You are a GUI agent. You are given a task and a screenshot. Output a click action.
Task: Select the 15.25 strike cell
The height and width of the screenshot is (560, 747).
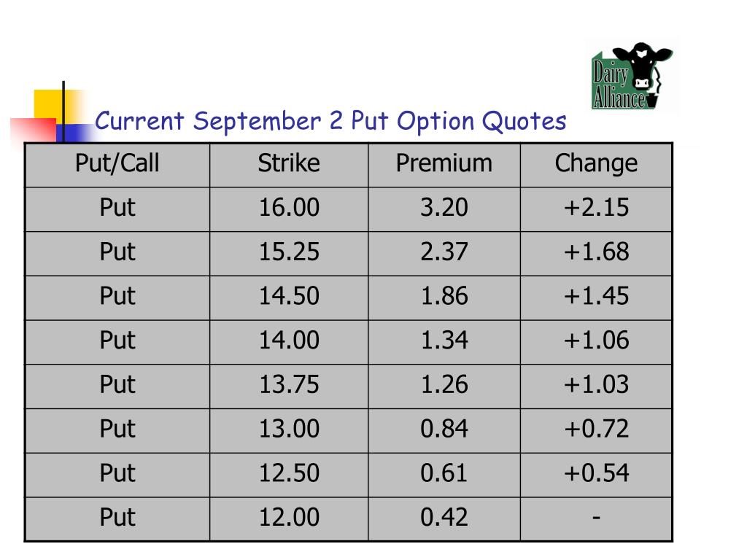pyautogui.click(x=289, y=252)
